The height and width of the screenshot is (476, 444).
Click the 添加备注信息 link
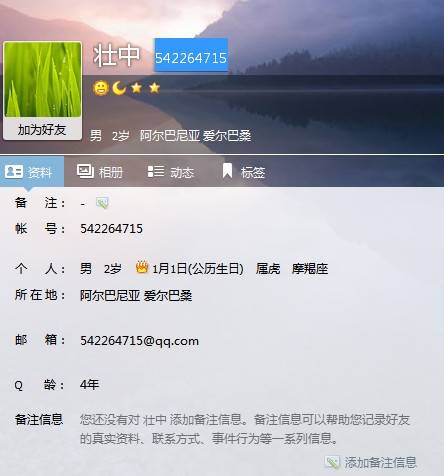pos(380,463)
